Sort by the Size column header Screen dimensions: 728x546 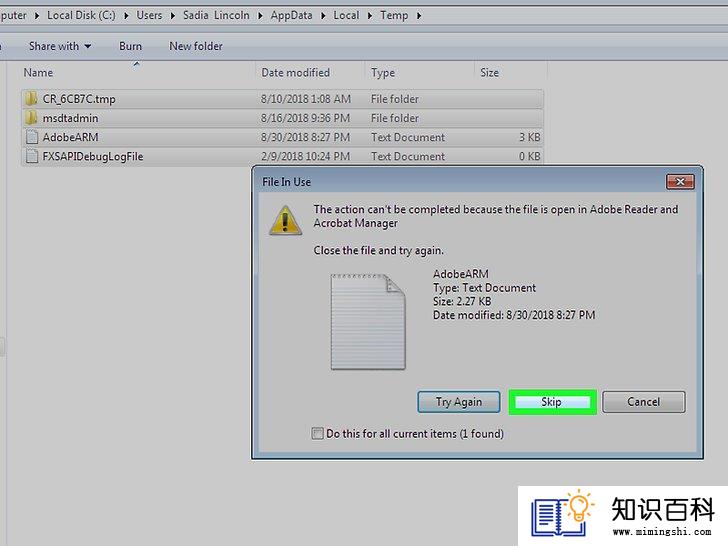490,72
